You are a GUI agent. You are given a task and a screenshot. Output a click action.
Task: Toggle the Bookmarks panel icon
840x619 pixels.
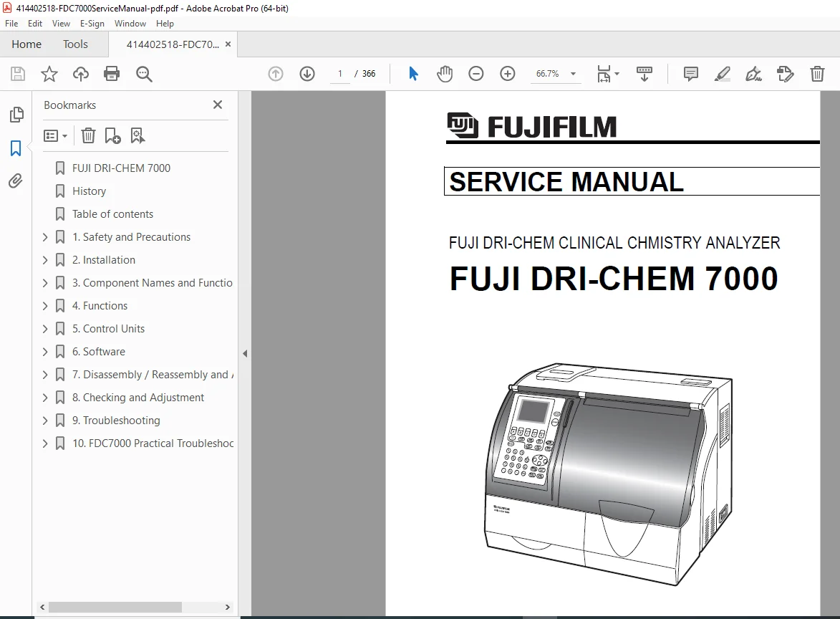coord(16,148)
